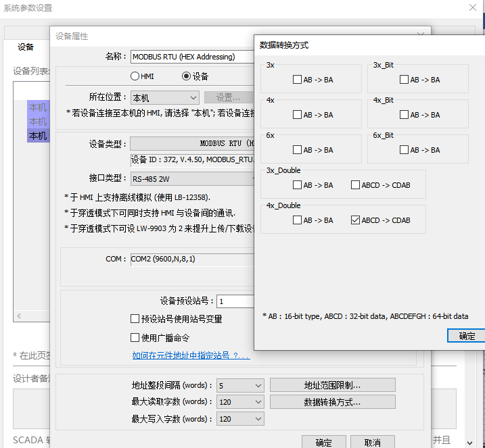Screen dimensions: 485x448
Task: Toggle 使用广播命令 checkbox
Action: [x=135, y=338]
